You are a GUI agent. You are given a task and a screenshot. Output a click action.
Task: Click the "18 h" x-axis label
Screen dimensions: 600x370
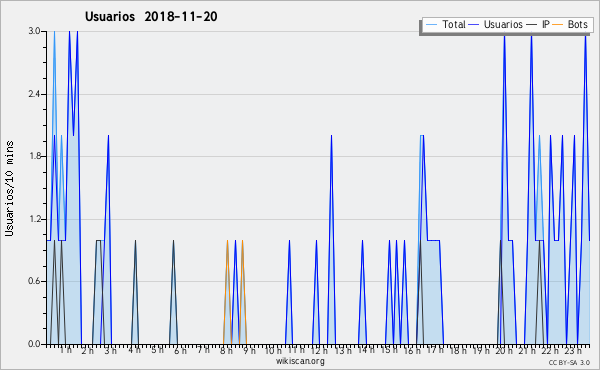(458, 351)
